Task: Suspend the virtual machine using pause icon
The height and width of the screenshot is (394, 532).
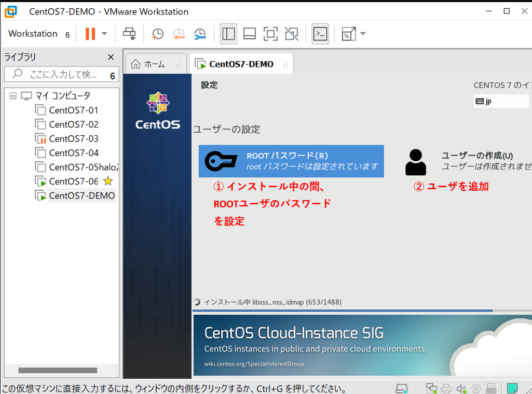Action: (90, 34)
